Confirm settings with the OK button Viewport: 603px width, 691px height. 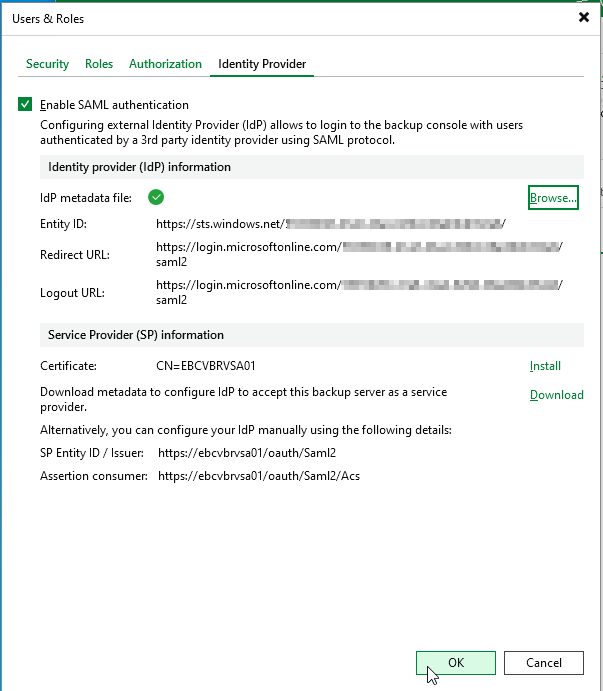[x=455, y=662]
